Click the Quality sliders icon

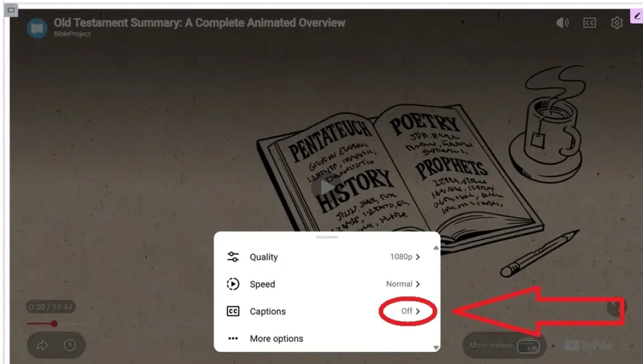(x=233, y=257)
